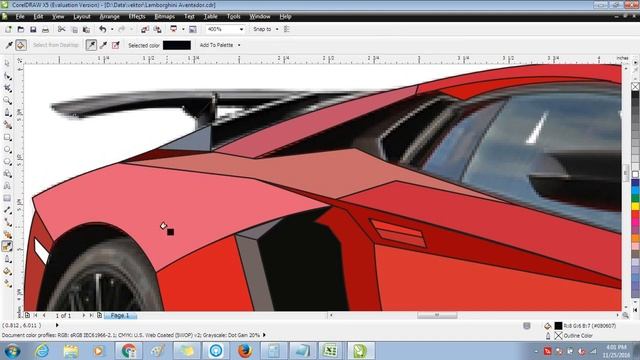Open the Tools menu
This screenshot has height=360, width=640.
coord(233,17)
